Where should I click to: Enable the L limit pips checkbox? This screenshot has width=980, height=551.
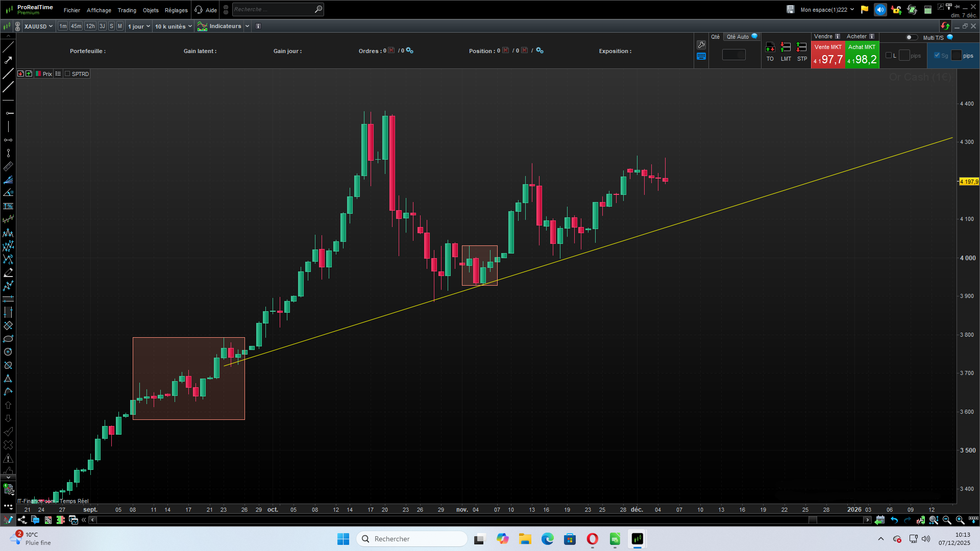coord(889,55)
